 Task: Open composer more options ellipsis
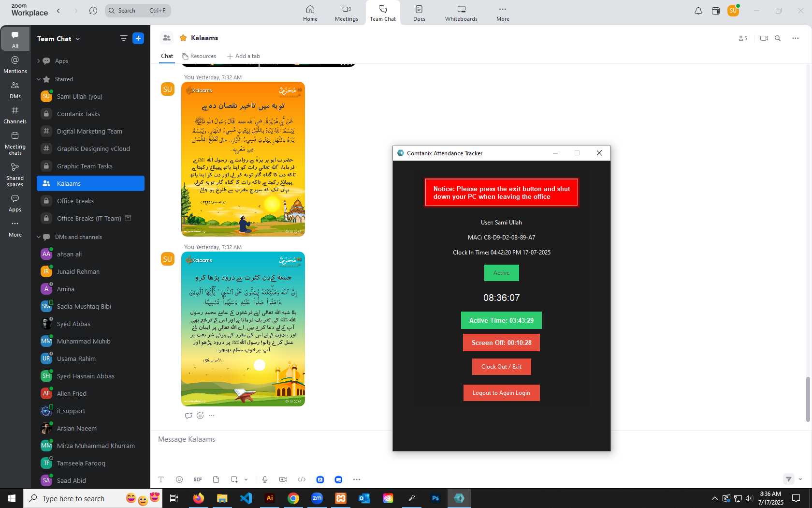[x=357, y=479]
